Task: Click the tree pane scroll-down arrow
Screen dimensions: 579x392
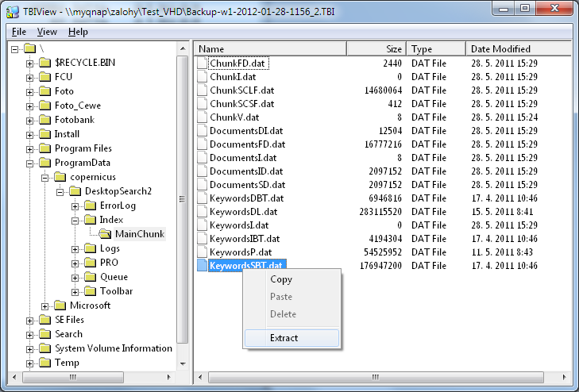Action: tap(183, 364)
